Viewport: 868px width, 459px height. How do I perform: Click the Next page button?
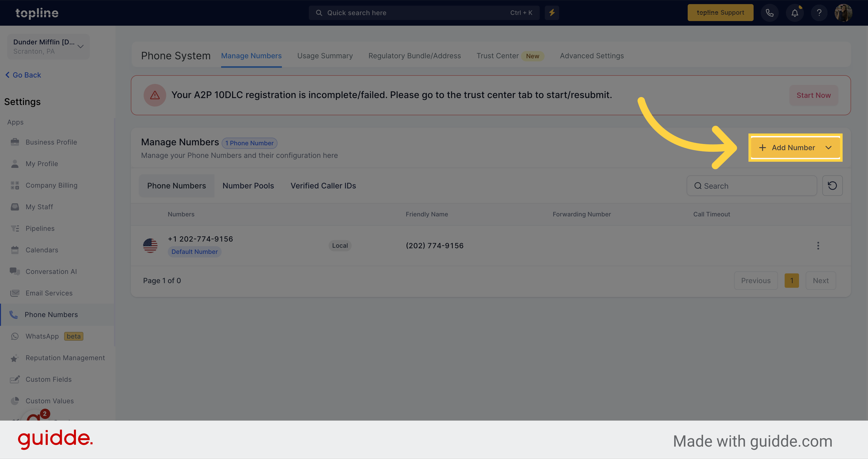[x=821, y=281]
